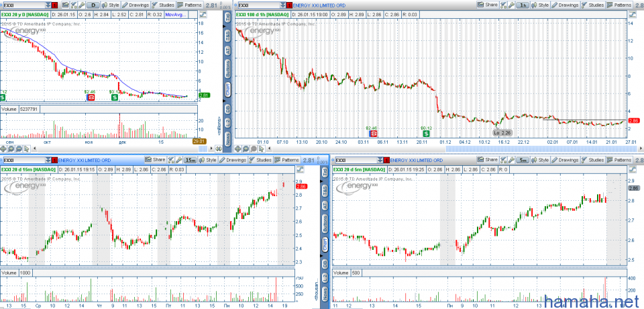This screenshot has height=309, width=644.
Task: Click the flask icon in 1h chart toolbar
Action: point(503,5)
